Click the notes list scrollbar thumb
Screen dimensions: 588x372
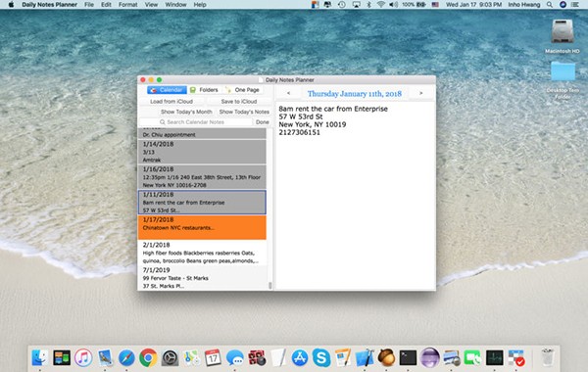click(x=270, y=286)
